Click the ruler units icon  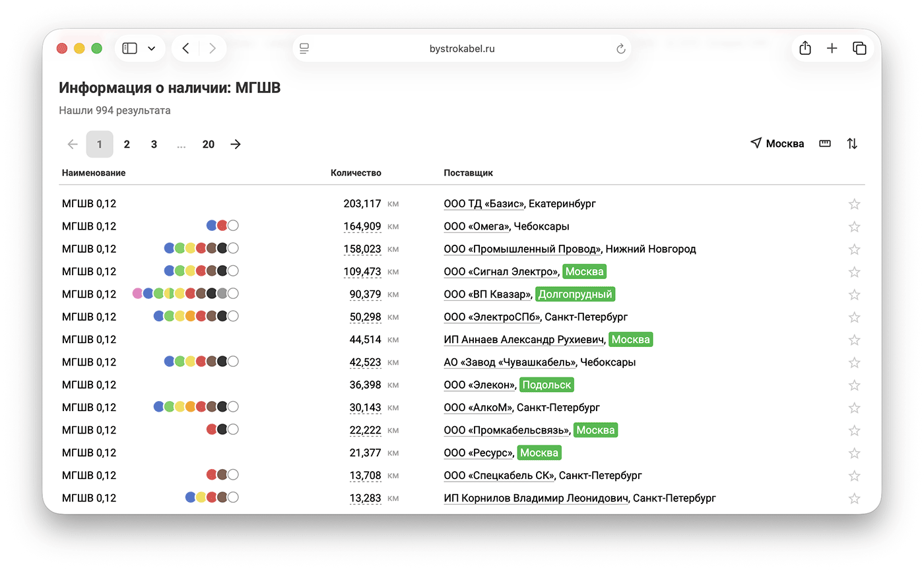click(825, 143)
